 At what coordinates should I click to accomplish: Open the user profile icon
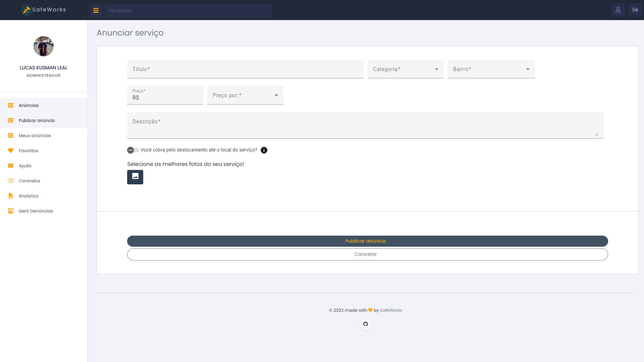[x=618, y=10]
